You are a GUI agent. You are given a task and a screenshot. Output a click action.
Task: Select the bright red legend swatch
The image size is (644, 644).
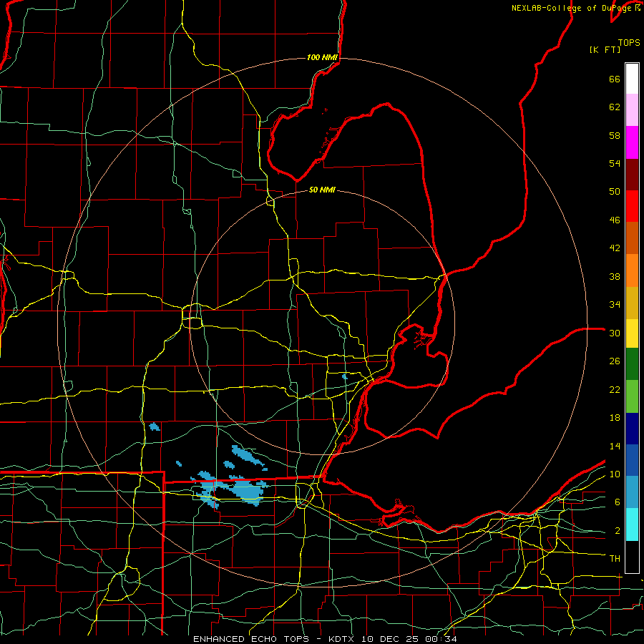632,206
